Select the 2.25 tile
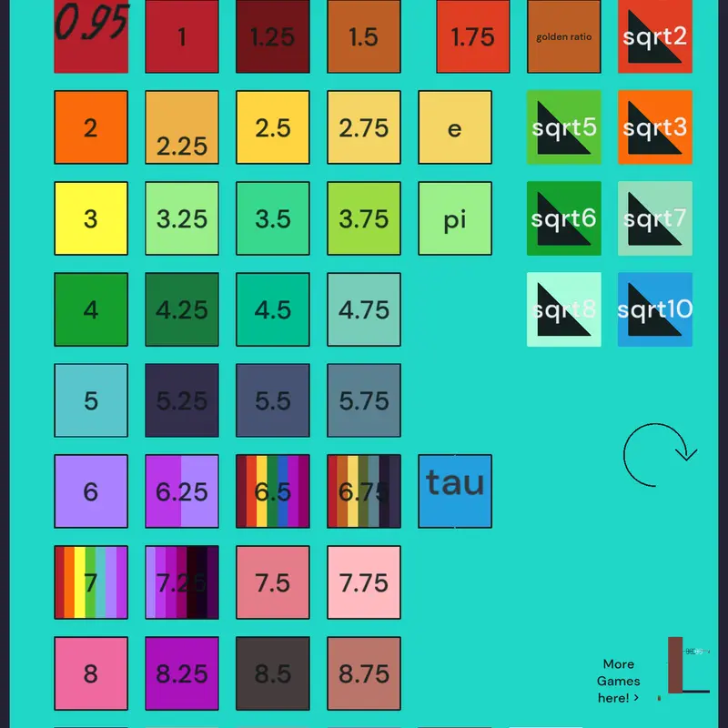Screen dimensions: 728x728 tap(182, 127)
